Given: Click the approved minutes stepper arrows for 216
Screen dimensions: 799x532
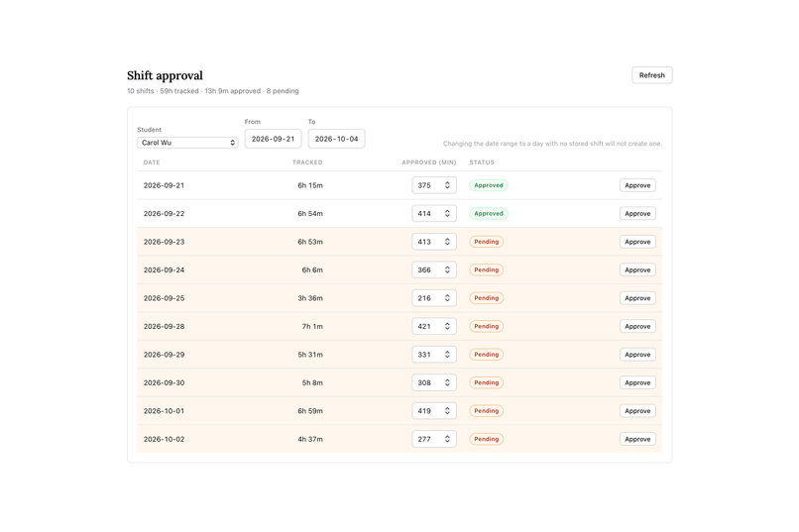Looking at the screenshot, I should [447, 298].
